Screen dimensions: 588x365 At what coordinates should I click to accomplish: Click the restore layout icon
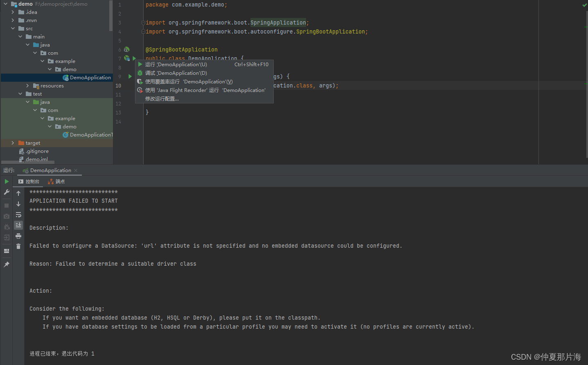pos(7,251)
